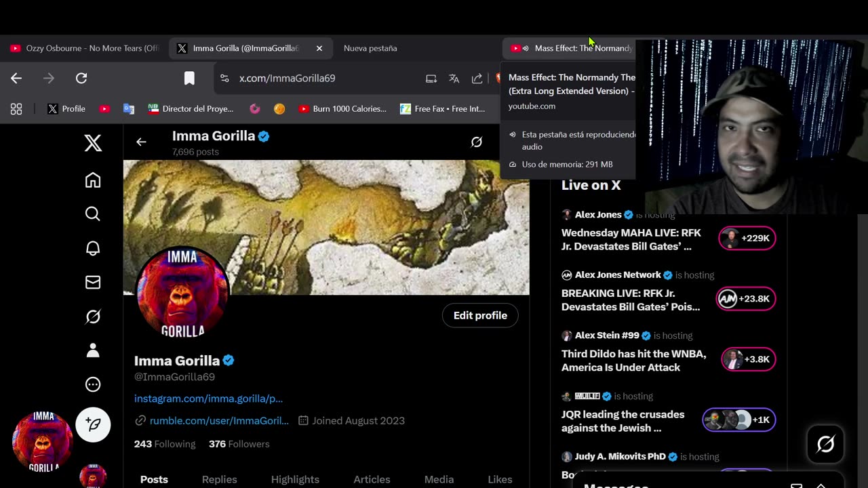Viewport: 868px width, 488px height.
Task: Open BREAKING LIVE RFK Jr. broadcast
Action: 631,300
